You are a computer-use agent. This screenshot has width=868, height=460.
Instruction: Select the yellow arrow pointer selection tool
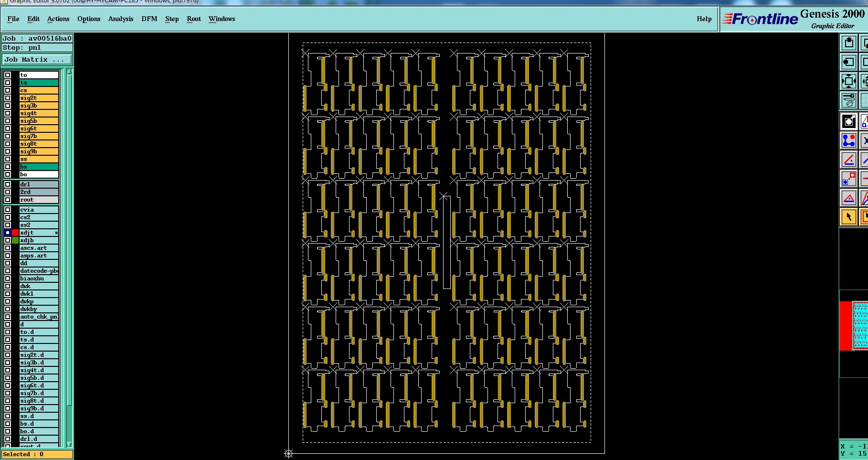848,216
